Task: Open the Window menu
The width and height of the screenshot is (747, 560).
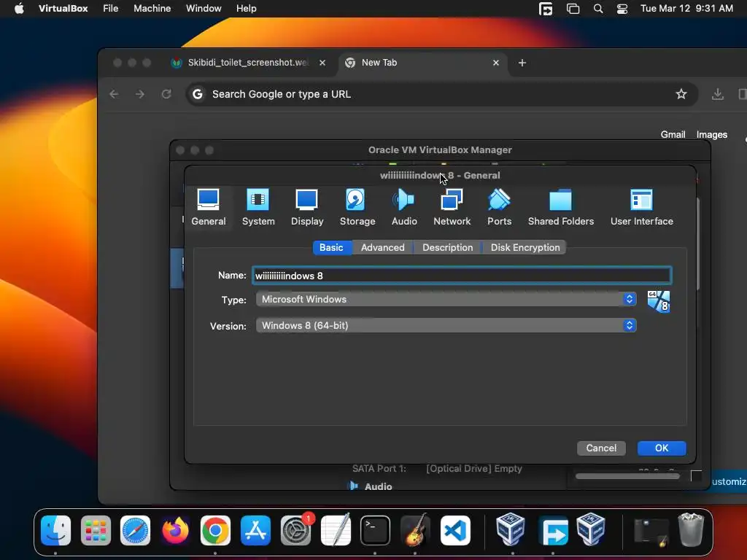Action: coord(204,9)
